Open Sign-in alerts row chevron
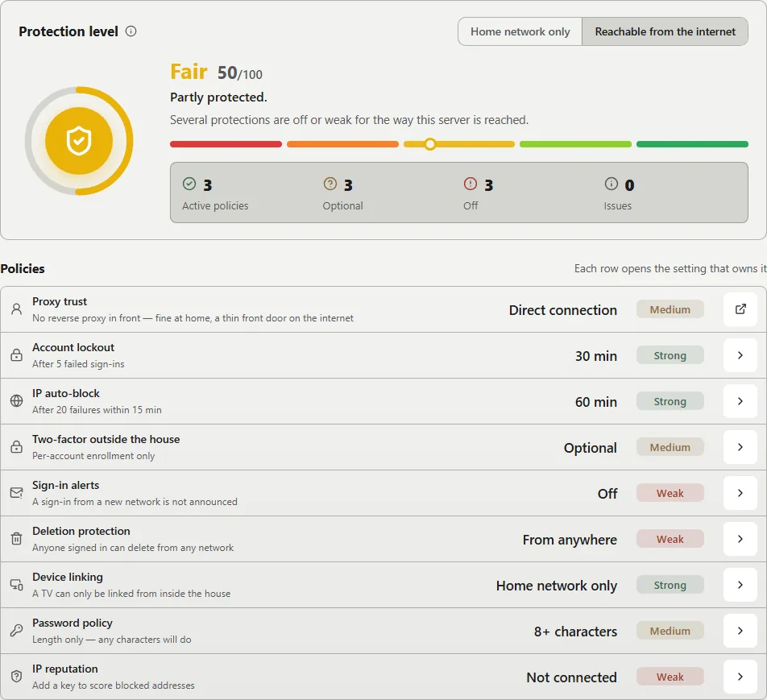This screenshot has width=767, height=700. (x=740, y=493)
